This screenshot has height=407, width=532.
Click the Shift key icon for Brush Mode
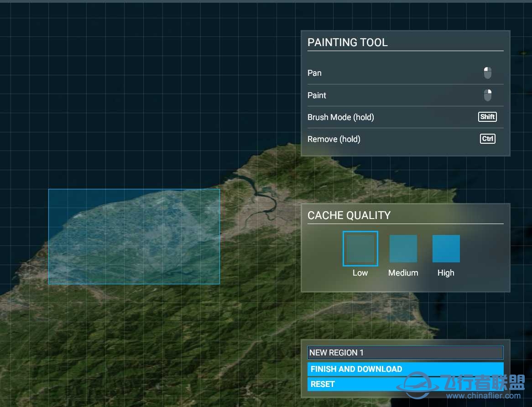coord(487,117)
